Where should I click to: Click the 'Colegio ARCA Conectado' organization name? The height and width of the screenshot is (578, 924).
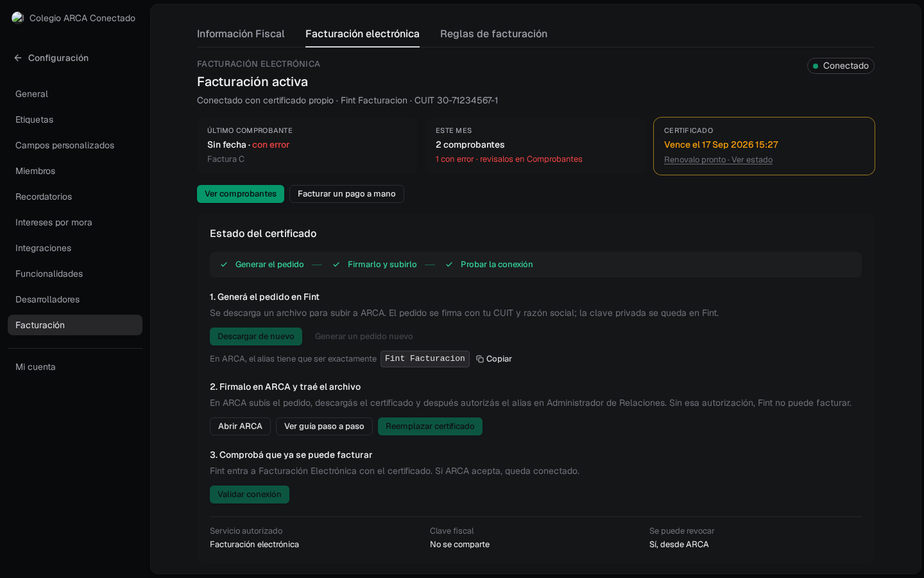point(82,18)
